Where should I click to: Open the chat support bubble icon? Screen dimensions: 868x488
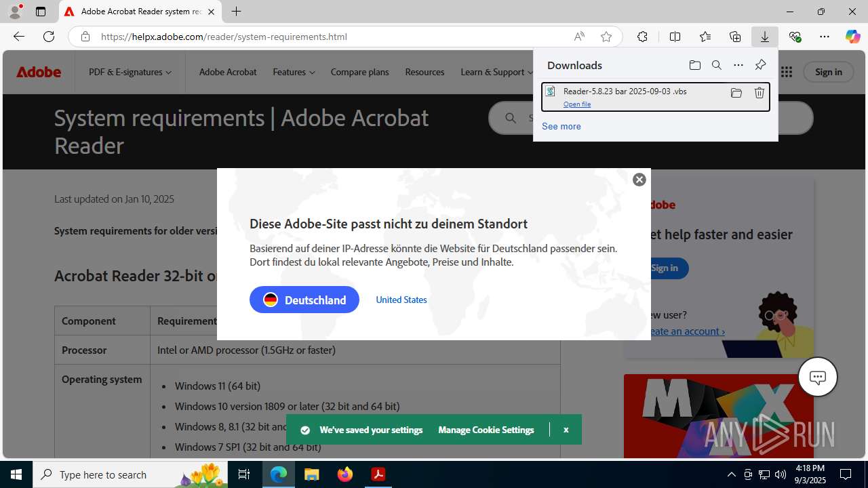click(818, 377)
